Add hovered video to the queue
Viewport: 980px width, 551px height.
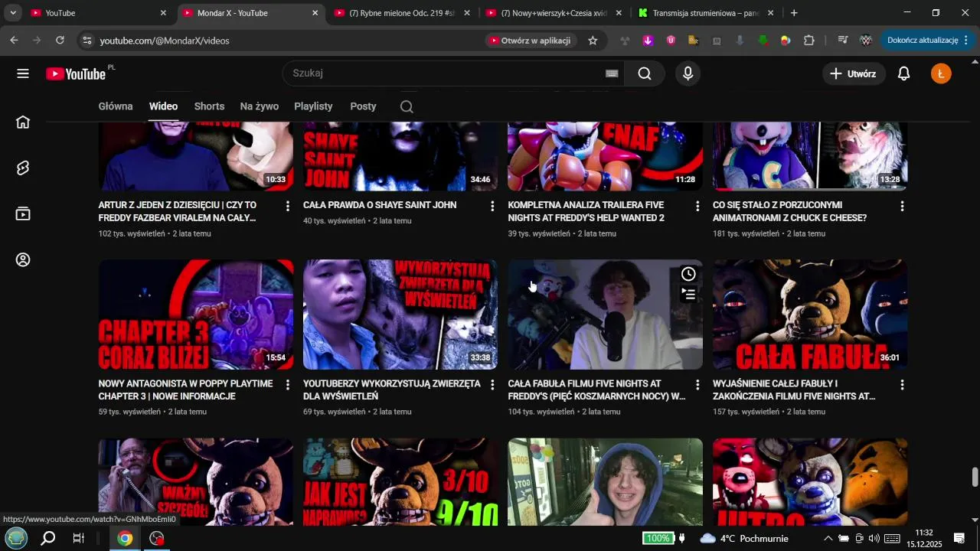(x=688, y=294)
